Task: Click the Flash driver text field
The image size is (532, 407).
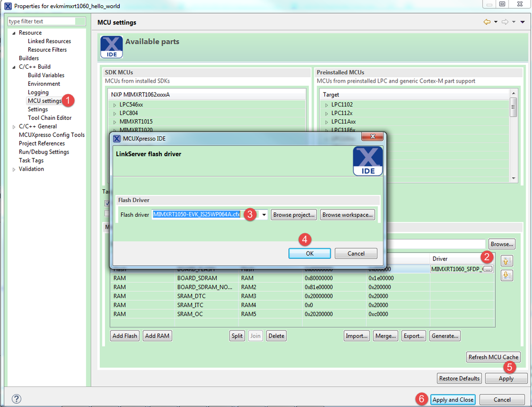Action: (x=206, y=215)
